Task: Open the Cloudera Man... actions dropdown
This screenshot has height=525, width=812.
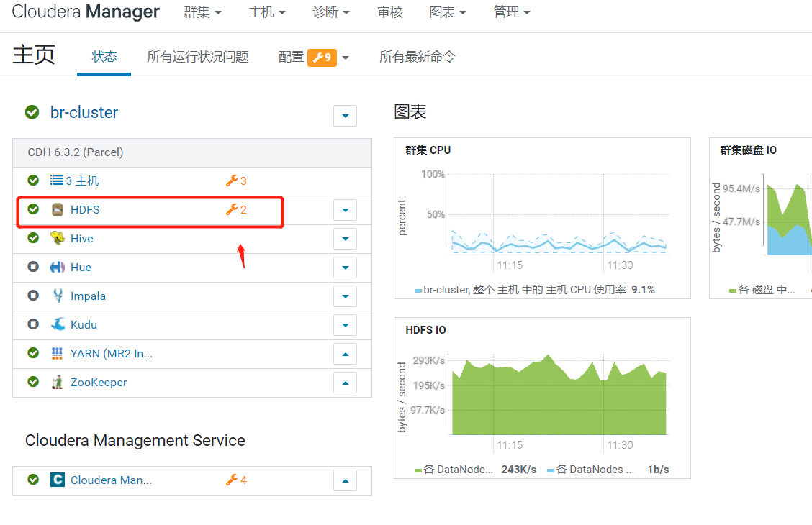Action: (346, 480)
